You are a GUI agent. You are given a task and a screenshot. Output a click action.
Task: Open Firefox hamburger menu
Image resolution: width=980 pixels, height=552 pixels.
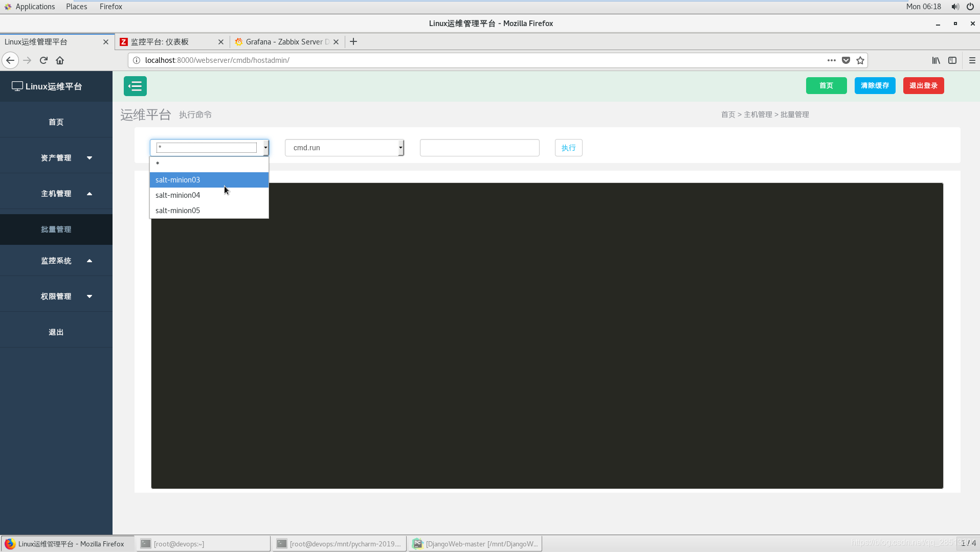[x=972, y=60]
